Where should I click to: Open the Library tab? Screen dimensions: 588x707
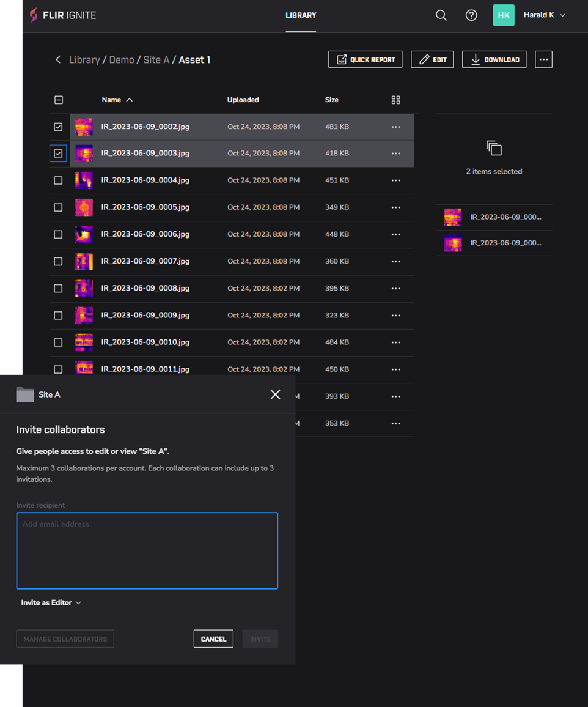(x=301, y=15)
